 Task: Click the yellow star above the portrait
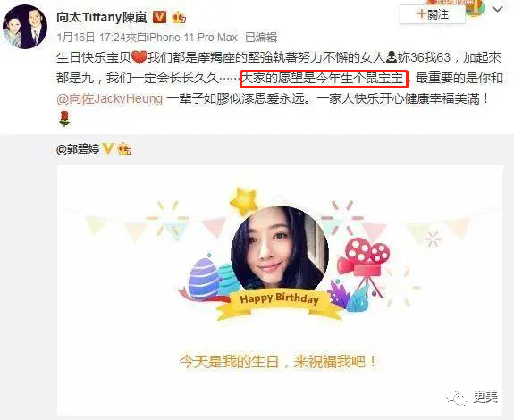click(x=244, y=200)
